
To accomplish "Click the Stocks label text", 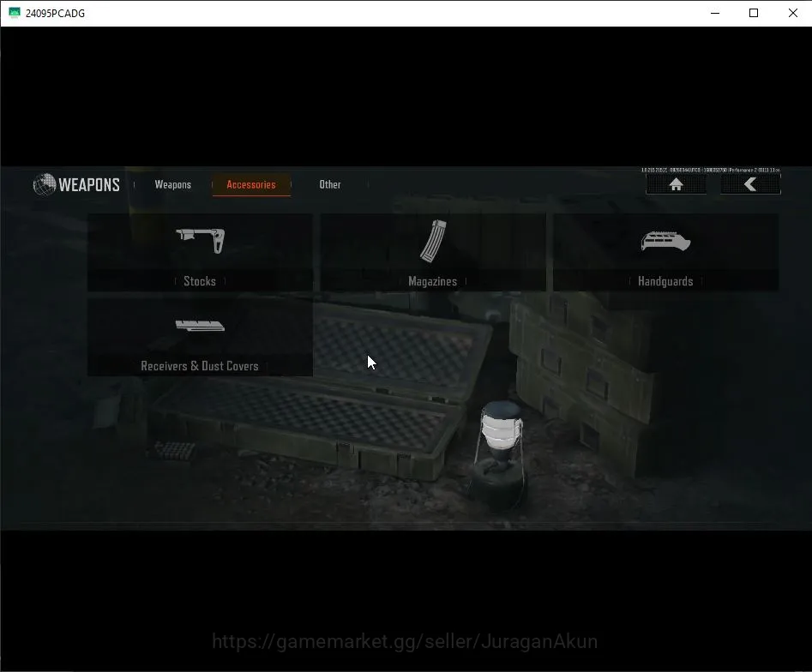I will pos(200,281).
